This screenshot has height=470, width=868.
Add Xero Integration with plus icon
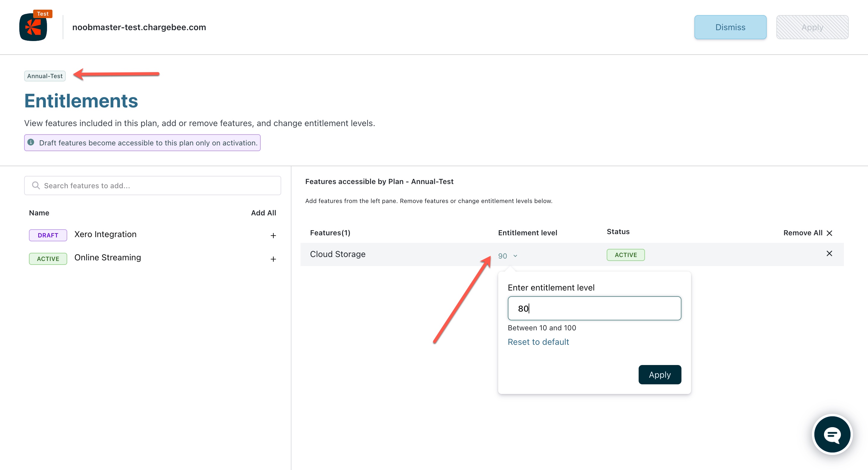click(273, 235)
